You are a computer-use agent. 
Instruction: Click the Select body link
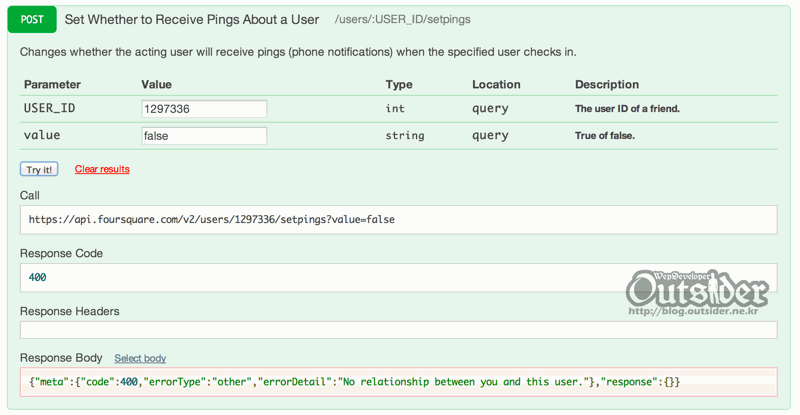pyautogui.click(x=140, y=358)
